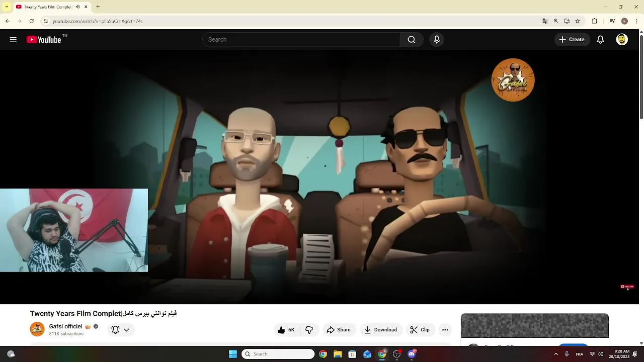Image resolution: width=644 pixels, height=362 pixels.
Task: Open the Gafsi officiel channel name
Action: click(65, 326)
